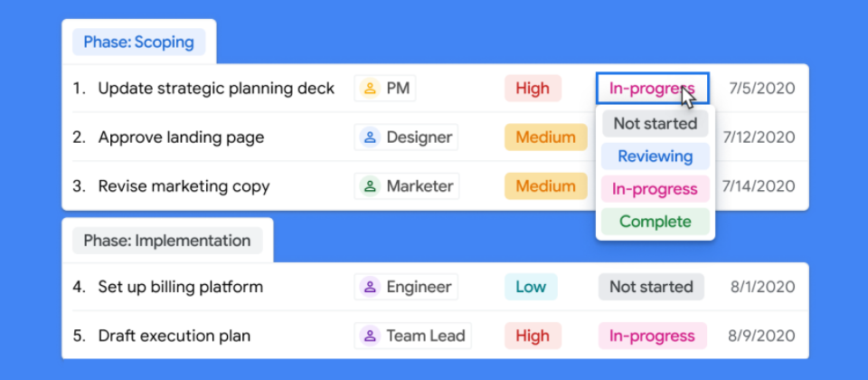Click the yellow PM person icon

click(x=370, y=88)
